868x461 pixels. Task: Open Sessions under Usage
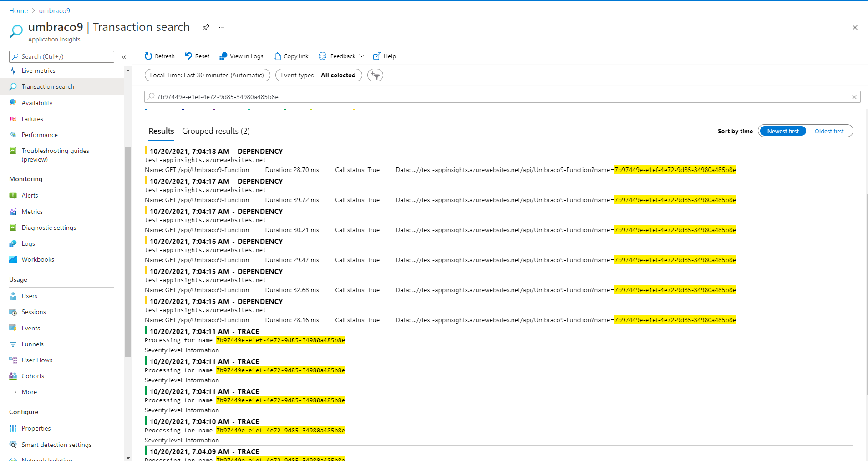[x=34, y=312]
